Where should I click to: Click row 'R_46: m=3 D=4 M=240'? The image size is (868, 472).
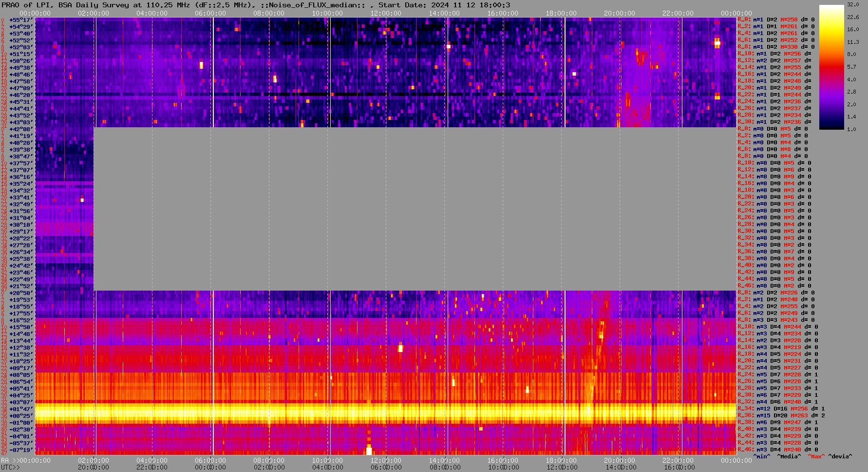(x=778, y=450)
